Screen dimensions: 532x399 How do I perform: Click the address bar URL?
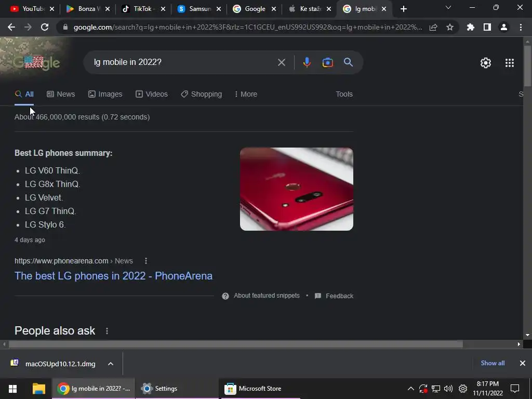coord(248,28)
